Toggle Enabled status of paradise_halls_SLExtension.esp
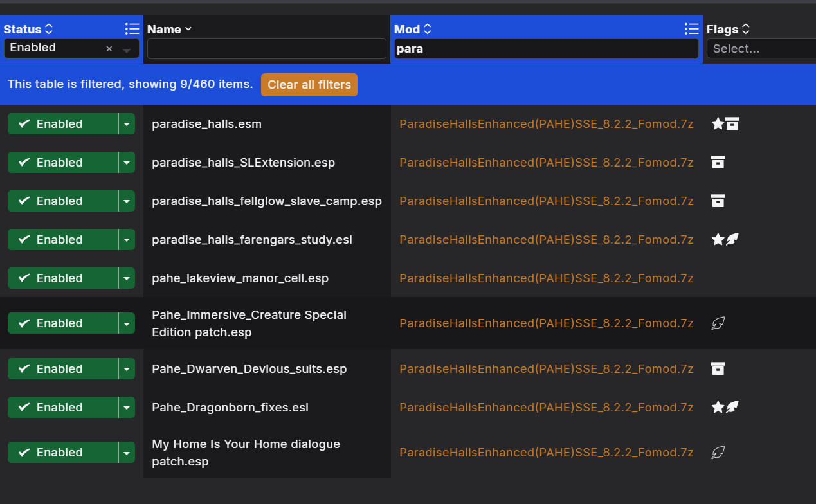Image resolution: width=816 pixels, height=504 pixels. pos(62,163)
